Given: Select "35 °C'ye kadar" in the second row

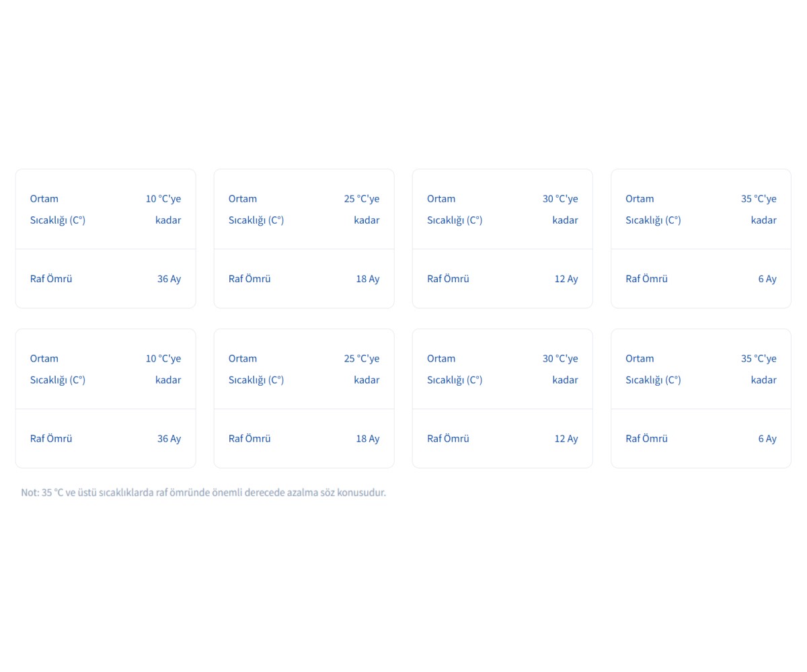Looking at the screenshot, I should 759,369.
